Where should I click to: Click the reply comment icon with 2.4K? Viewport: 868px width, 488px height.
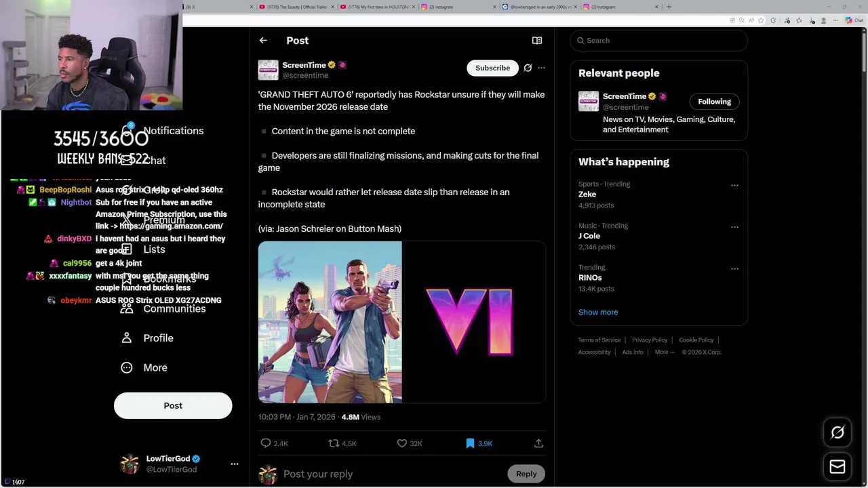point(266,443)
